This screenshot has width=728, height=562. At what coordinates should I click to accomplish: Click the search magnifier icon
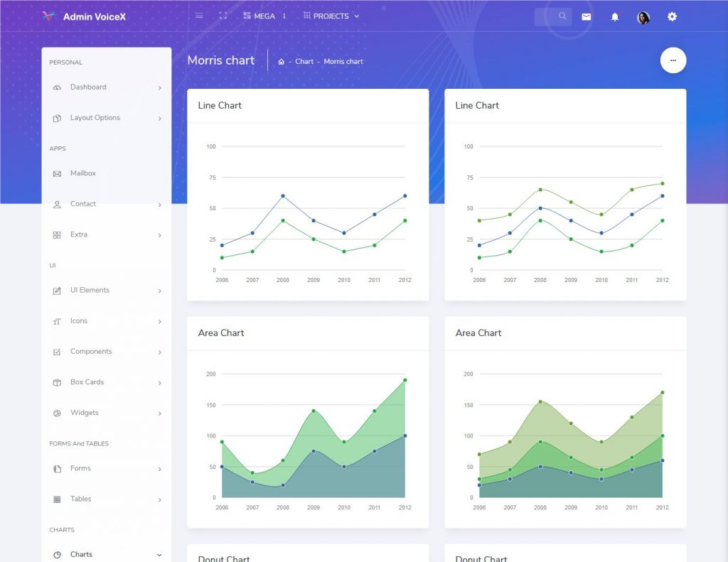click(x=562, y=16)
